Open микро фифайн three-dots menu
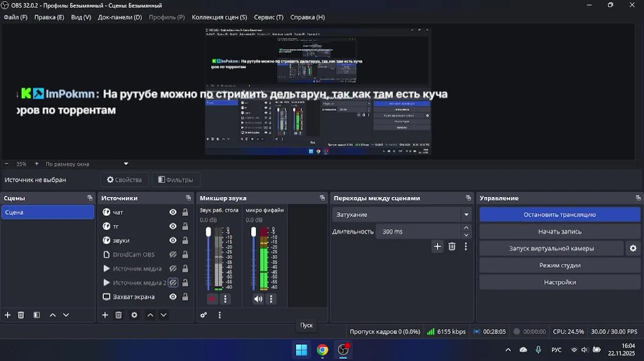The height and width of the screenshot is (361, 644). pyautogui.click(x=271, y=299)
